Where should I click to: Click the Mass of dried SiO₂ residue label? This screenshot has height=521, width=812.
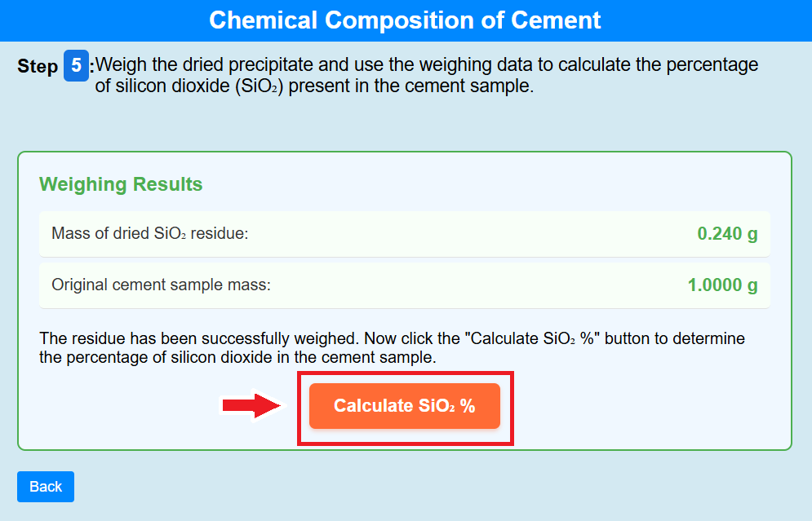[149, 234]
